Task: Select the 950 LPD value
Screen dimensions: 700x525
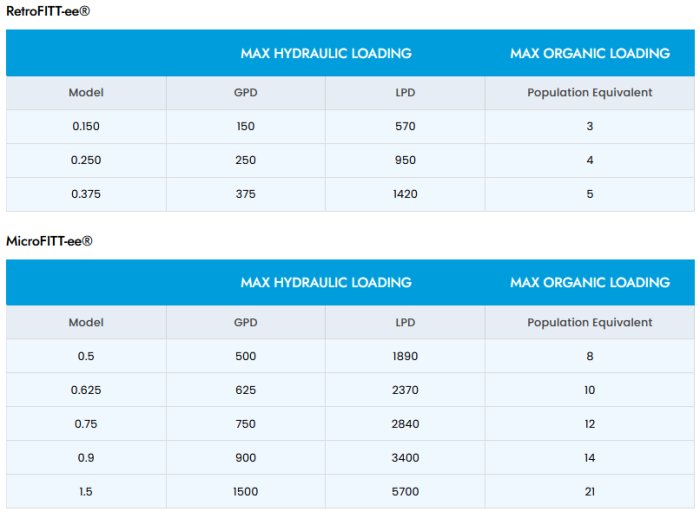Action: pyautogui.click(x=405, y=160)
